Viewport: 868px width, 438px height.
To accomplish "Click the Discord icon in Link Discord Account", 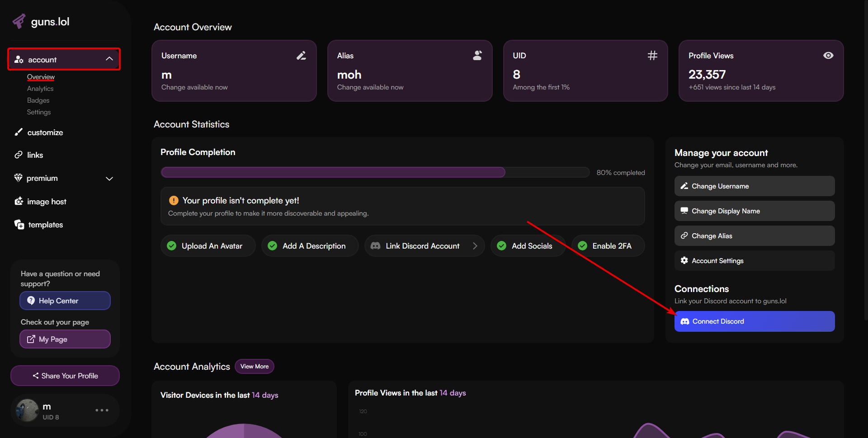I will click(x=375, y=246).
